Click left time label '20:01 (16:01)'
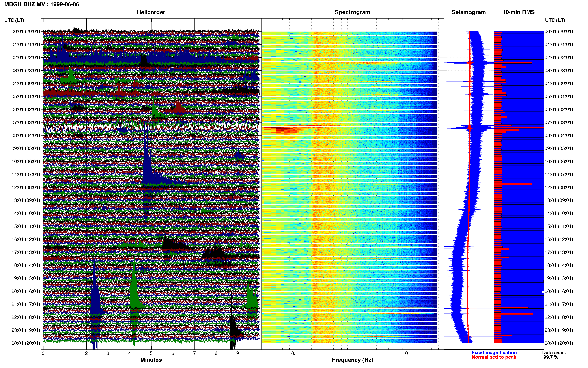The width and height of the screenshot is (588, 368). pyautogui.click(x=26, y=291)
